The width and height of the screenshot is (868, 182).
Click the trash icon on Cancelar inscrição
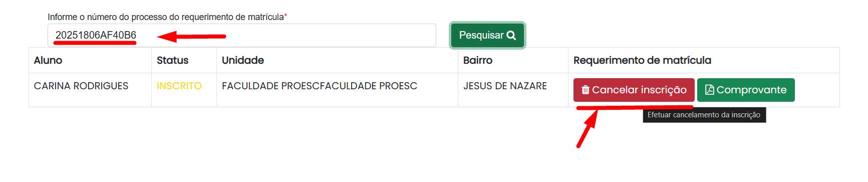[x=585, y=90]
